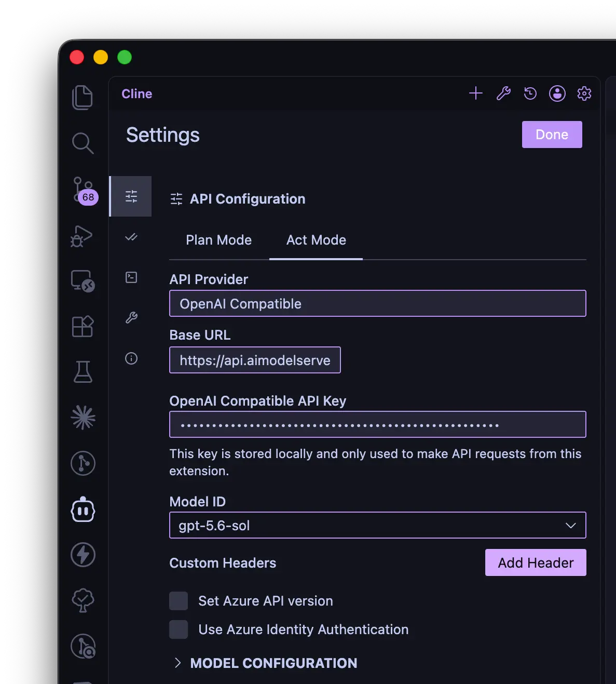Click the Custom Headers label
Screen dimensions: 616x684
tap(223, 563)
